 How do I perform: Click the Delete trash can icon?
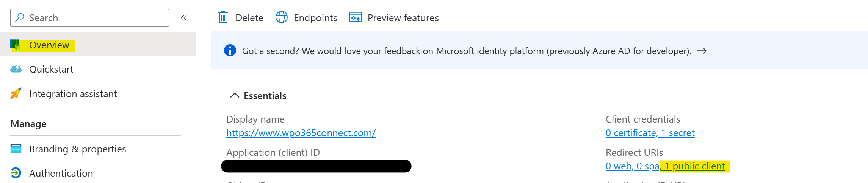tap(223, 17)
